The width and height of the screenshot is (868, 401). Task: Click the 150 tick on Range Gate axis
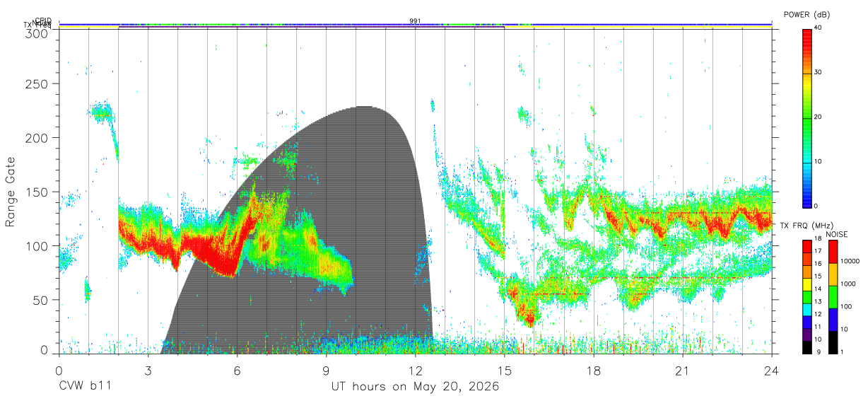37,192
